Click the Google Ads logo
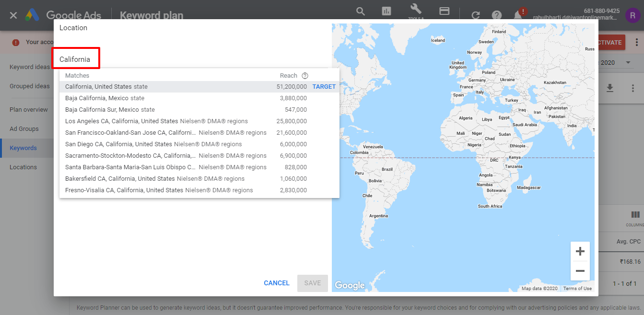The height and width of the screenshot is (315, 644). coord(33,15)
